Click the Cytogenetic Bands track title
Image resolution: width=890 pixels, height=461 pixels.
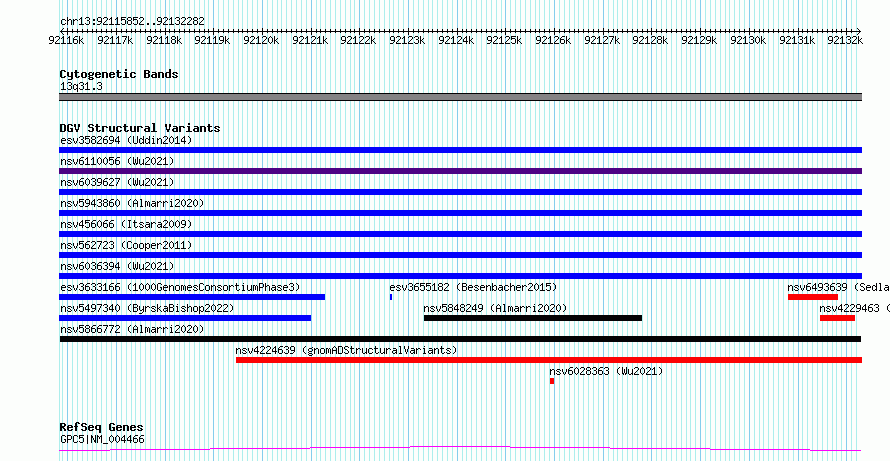119,74
